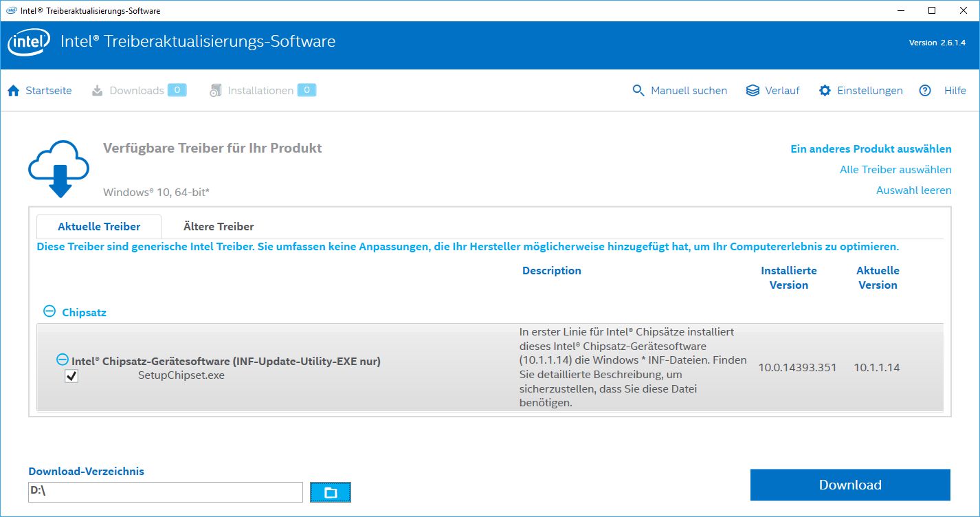Click the Description column header
This screenshot has width=980, height=517.
point(552,271)
